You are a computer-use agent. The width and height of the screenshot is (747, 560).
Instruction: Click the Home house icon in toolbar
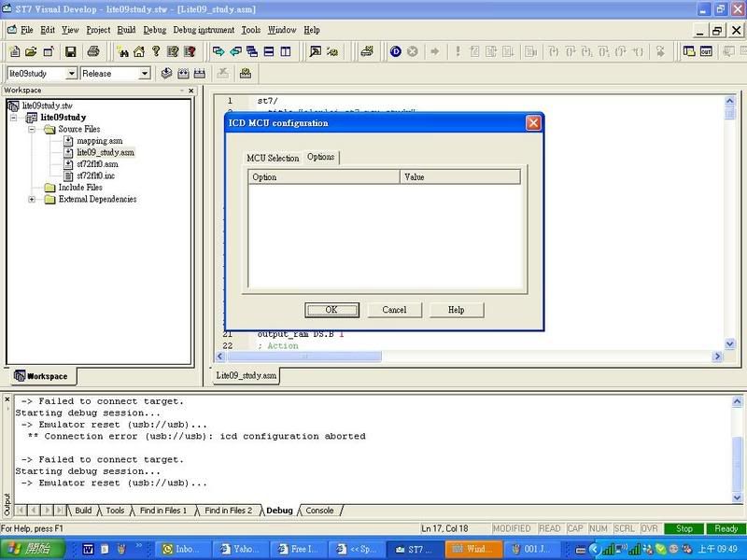click(x=139, y=51)
